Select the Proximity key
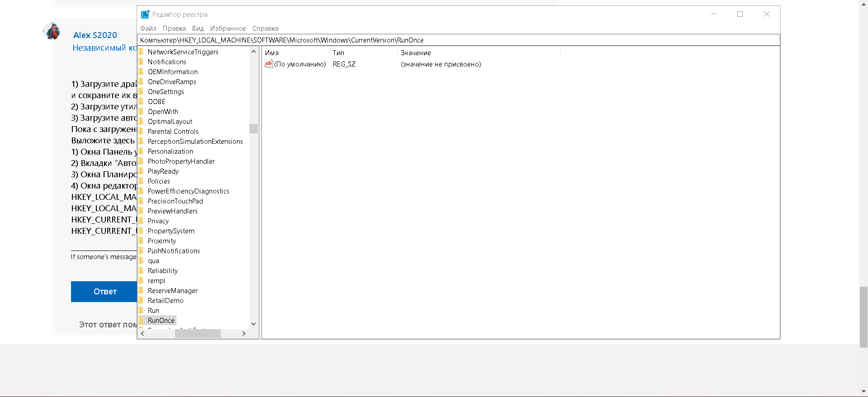The height and width of the screenshot is (397, 868). coord(161,241)
